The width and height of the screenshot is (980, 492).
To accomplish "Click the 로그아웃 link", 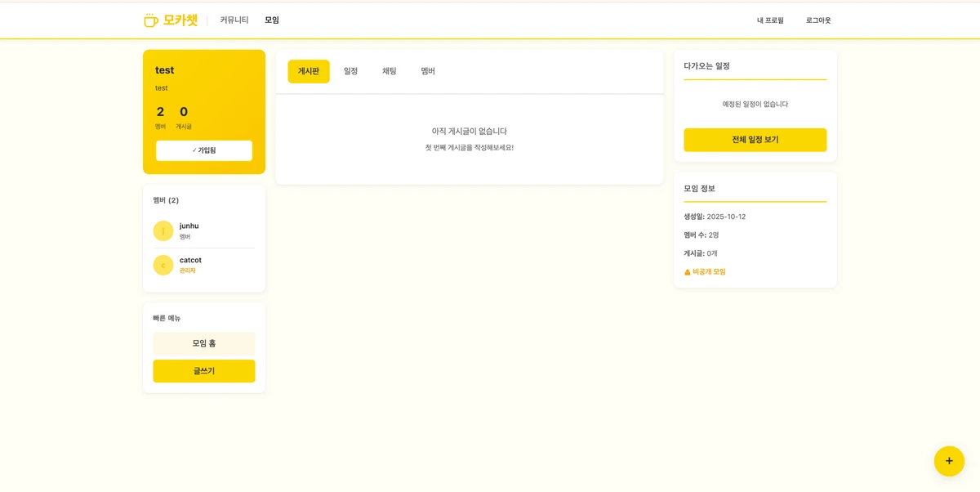I will pyautogui.click(x=818, y=20).
